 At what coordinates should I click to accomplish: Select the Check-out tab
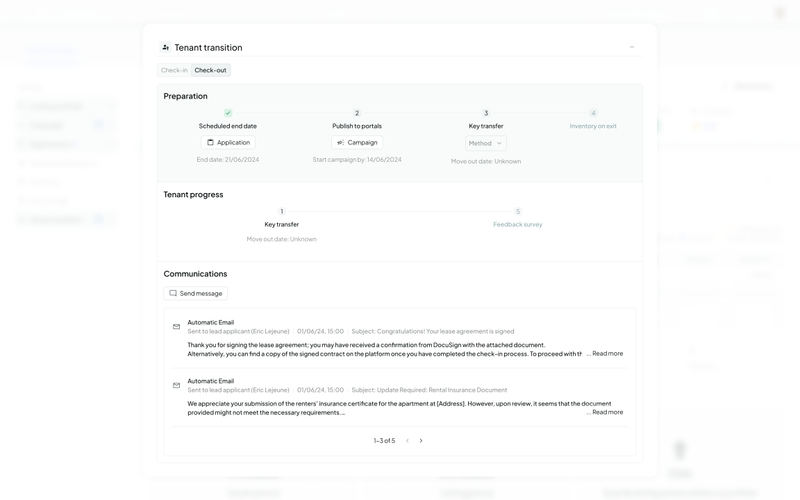[211, 70]
